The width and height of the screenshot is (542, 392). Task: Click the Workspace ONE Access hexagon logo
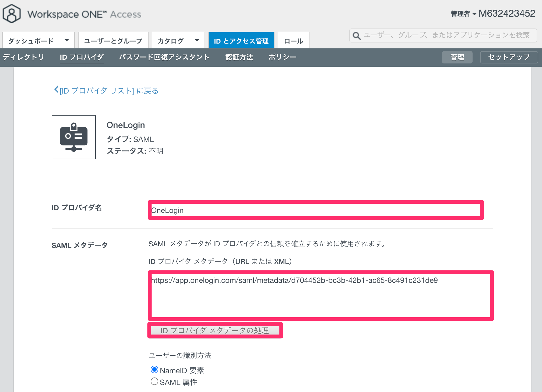pyautogui.click(x=12, y=14)
